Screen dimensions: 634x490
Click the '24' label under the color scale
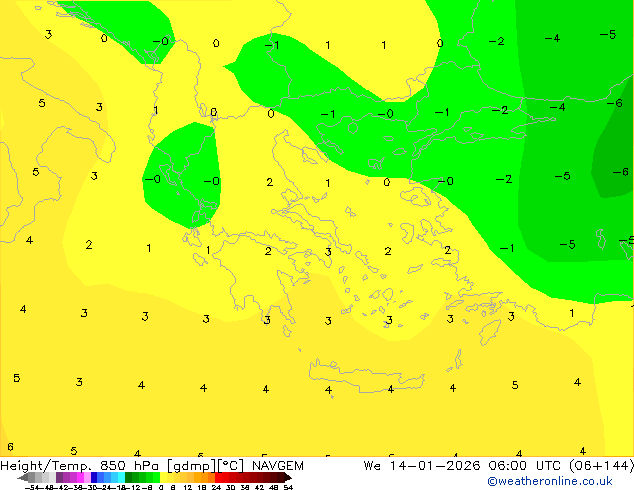click(x=216, y=487)
